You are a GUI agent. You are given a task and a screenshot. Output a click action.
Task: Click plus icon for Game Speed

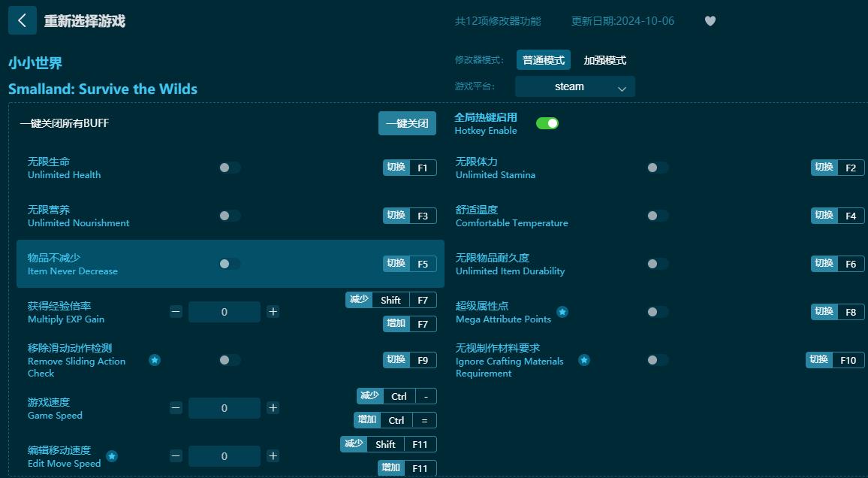(x=273, y=407)
